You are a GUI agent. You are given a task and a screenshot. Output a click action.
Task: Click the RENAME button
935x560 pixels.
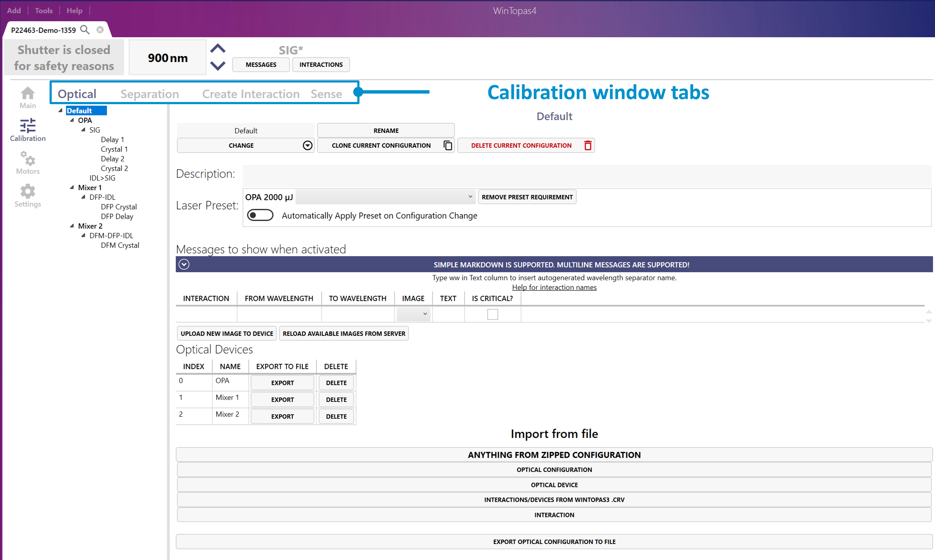click(385, 130)
